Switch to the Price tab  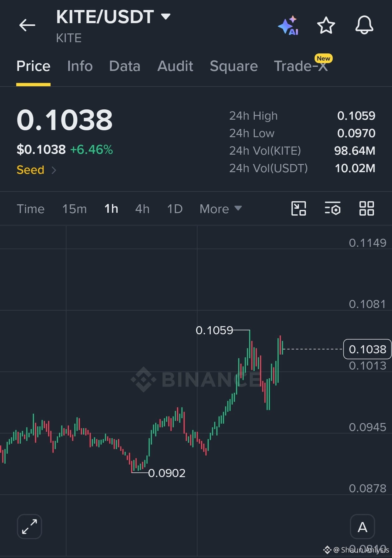click(33, 66)
